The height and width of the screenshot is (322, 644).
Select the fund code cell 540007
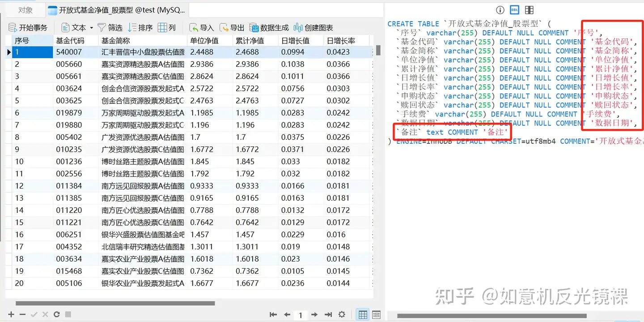(x=76, y=52)
